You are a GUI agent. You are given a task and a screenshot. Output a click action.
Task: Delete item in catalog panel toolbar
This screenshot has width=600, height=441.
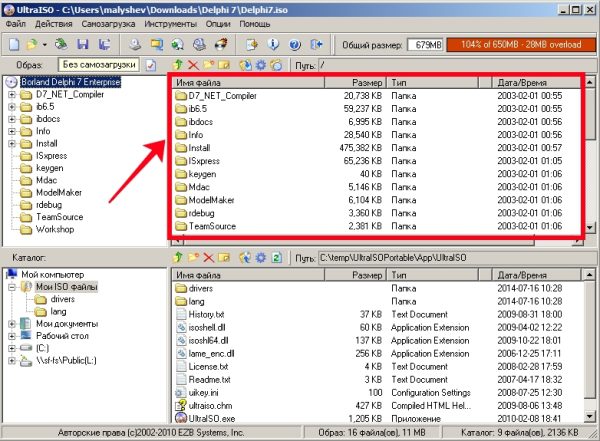[x=208, y=258]
